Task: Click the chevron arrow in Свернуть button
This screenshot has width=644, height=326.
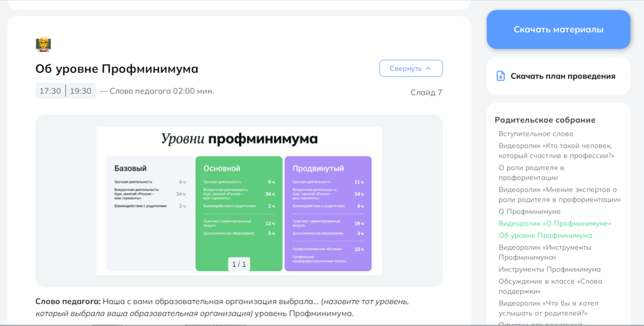Action: [429, 68]
